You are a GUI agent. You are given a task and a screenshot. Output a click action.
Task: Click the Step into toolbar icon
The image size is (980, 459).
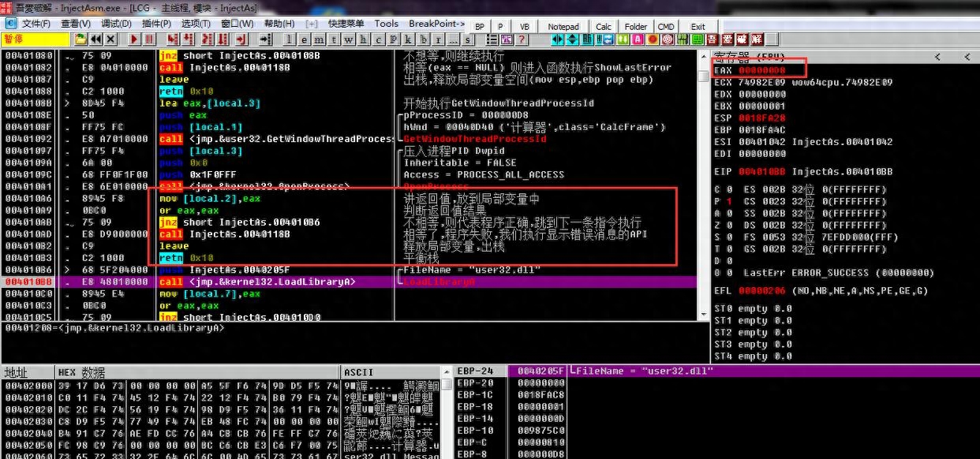click(172, 39)
